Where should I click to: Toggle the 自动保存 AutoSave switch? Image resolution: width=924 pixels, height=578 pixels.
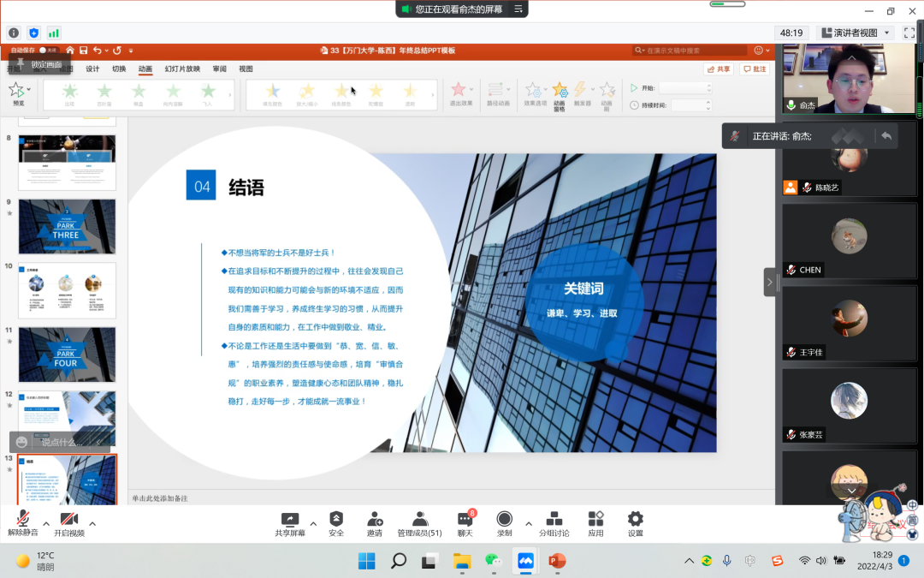(50, 50)
